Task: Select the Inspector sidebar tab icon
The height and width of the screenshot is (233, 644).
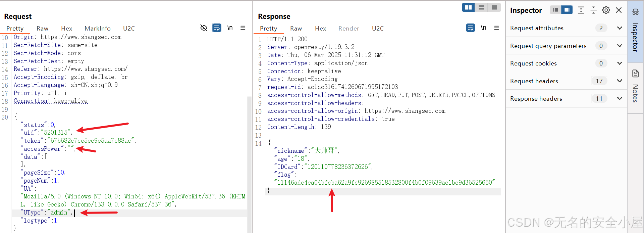Action: click(636, 12)
